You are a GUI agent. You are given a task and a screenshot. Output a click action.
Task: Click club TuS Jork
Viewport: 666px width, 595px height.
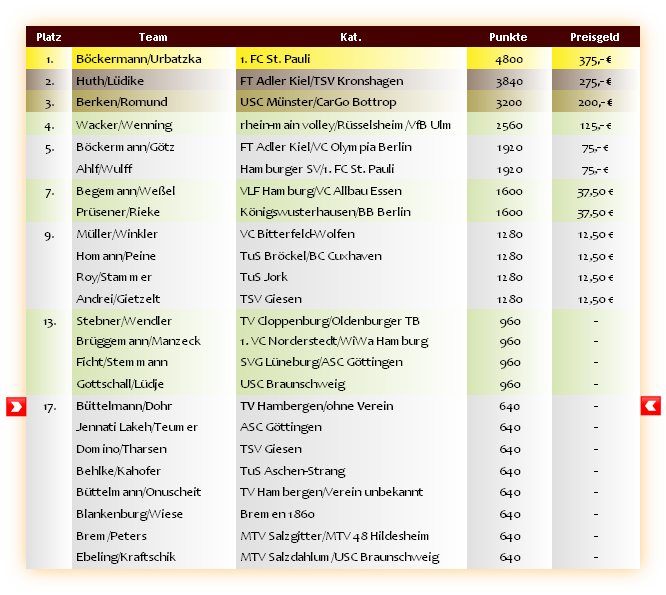click(264, 277)
